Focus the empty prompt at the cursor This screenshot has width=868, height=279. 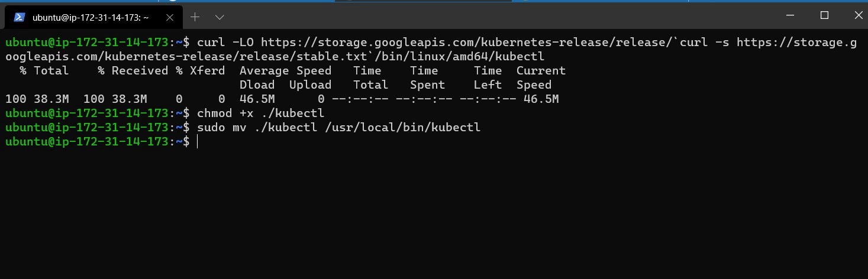(197, 142)
